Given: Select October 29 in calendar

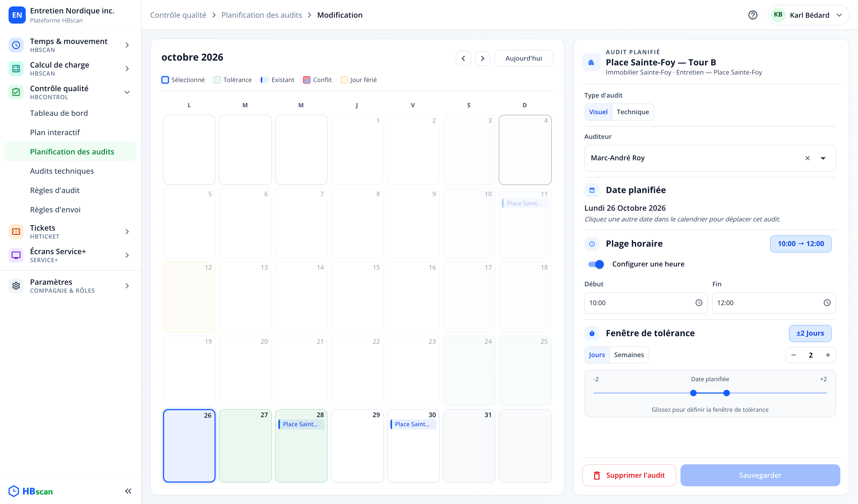Looking at the screenshot, I should click(x=357, y=446).
